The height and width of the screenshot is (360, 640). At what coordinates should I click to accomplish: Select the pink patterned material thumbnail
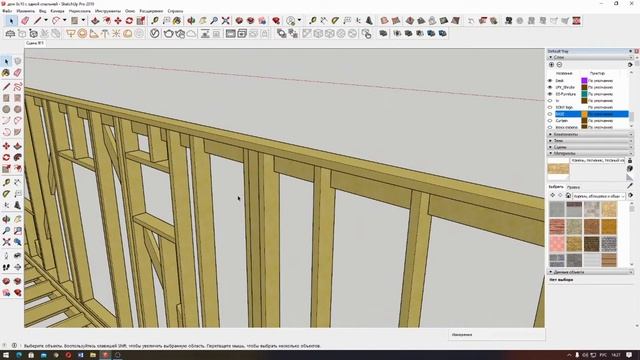point(557,244)
